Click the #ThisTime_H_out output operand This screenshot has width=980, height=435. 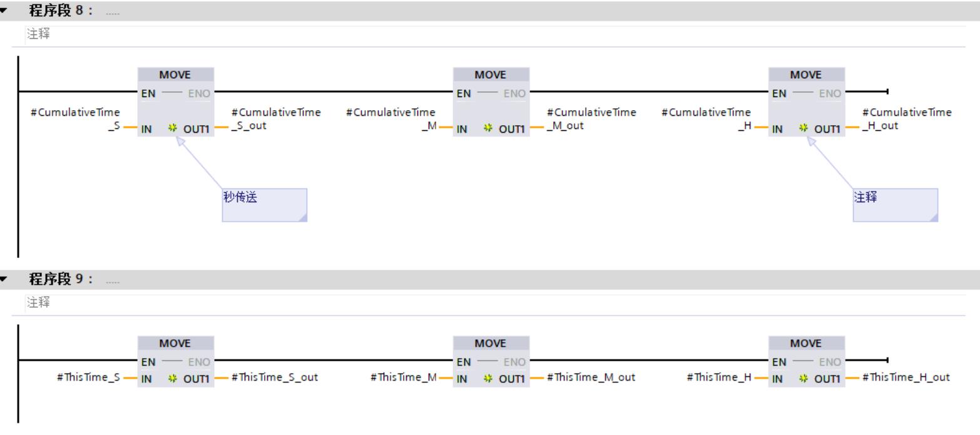point(906,377)
